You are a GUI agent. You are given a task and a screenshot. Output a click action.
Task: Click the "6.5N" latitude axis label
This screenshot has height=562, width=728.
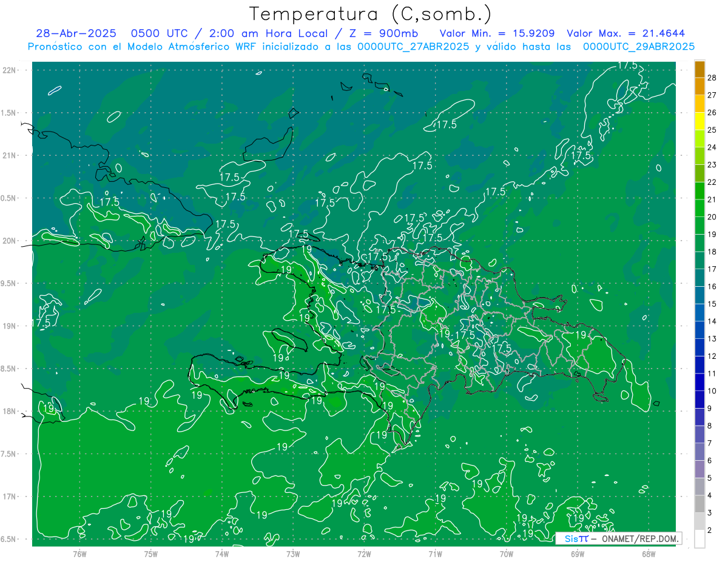click(x=10, y=539)
